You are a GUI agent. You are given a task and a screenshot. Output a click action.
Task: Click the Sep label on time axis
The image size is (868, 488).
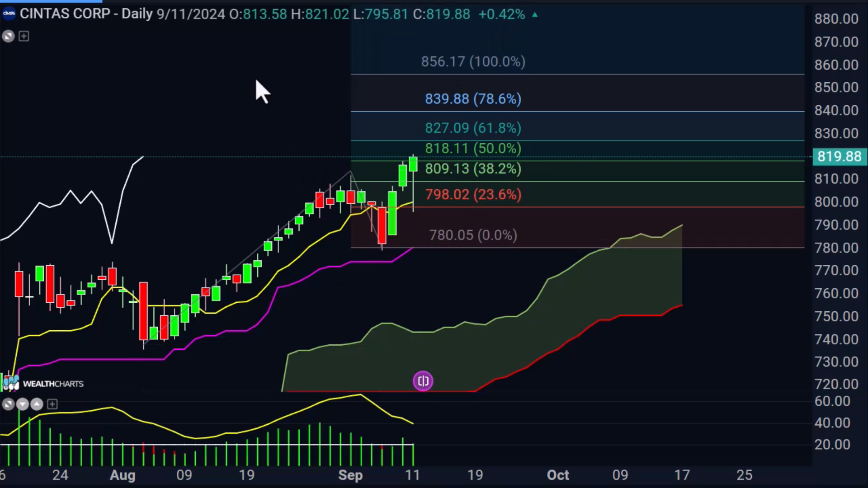pos(350,475)
